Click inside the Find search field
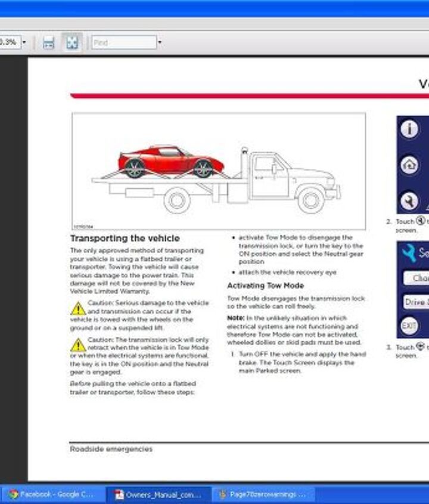 (123, 42)
